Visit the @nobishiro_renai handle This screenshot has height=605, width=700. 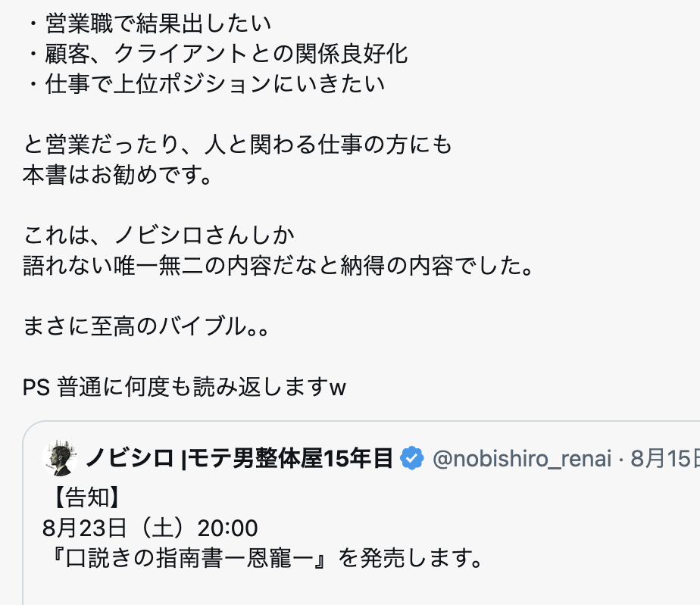tap(522, 459)
